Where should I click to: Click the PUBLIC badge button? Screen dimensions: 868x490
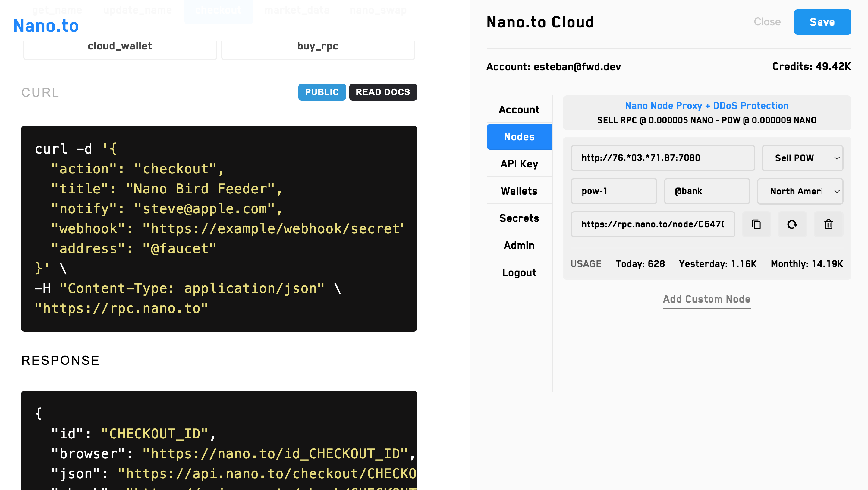(x=322, y=92)
